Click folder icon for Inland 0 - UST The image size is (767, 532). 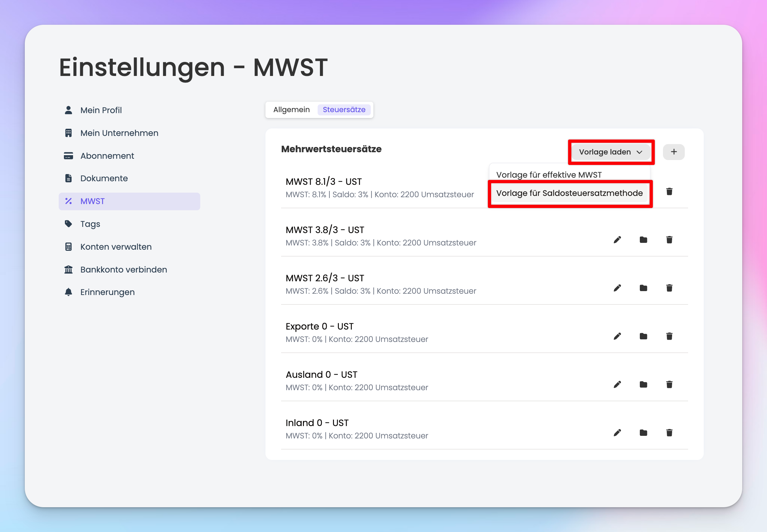click(643, 433)
